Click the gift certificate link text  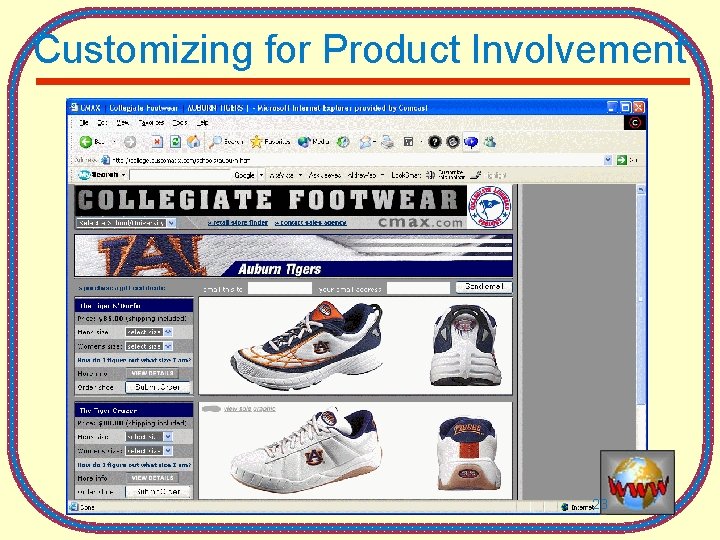click(x=122, y=288)
